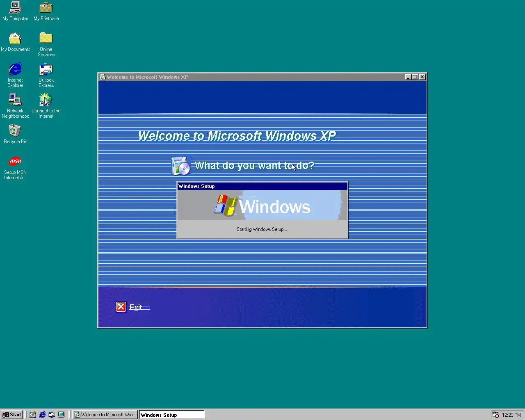Click the Welcome to Microsoft Windows XP heading
Image resolution: width=525 pixels, height=420 pixels.
[237, 136]
